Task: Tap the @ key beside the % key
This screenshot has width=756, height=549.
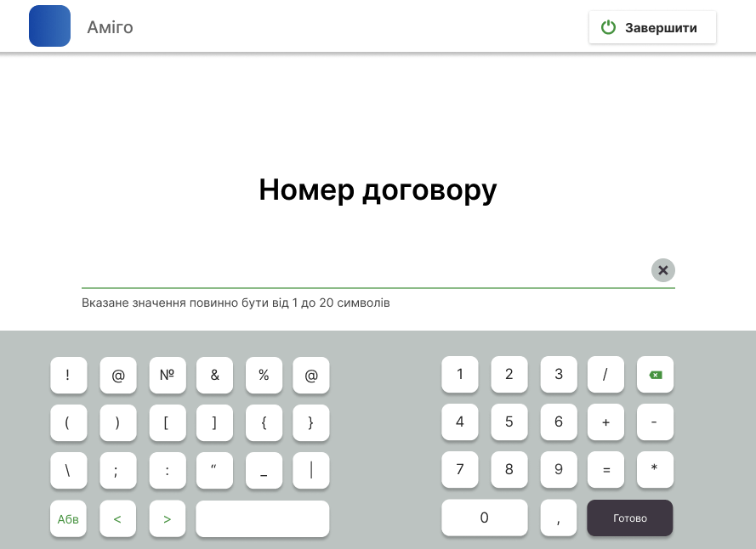Action: tap(311, 375)
